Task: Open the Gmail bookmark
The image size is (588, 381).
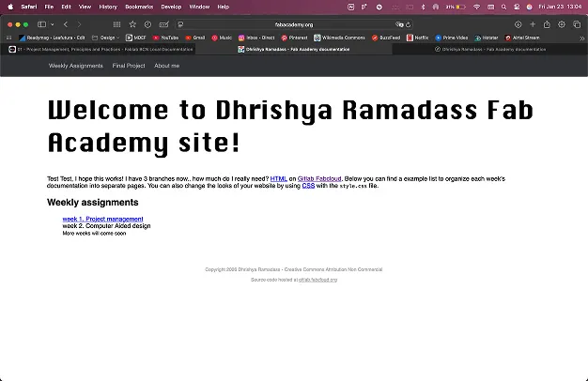Action: (195, 38)
